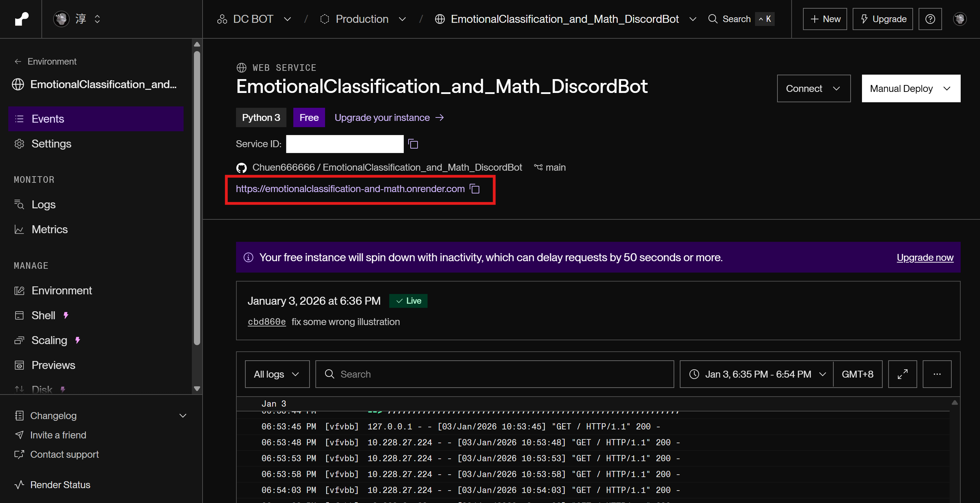The image size is (980, 503).
Task: Open the Connect dropdown
Action: 813,89
